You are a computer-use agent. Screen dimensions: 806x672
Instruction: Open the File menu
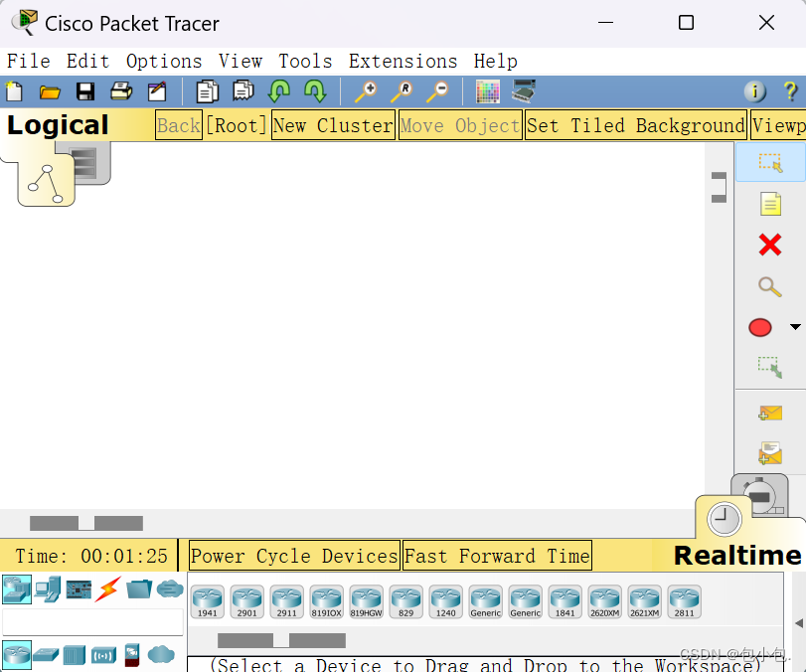tap(28, 62)
